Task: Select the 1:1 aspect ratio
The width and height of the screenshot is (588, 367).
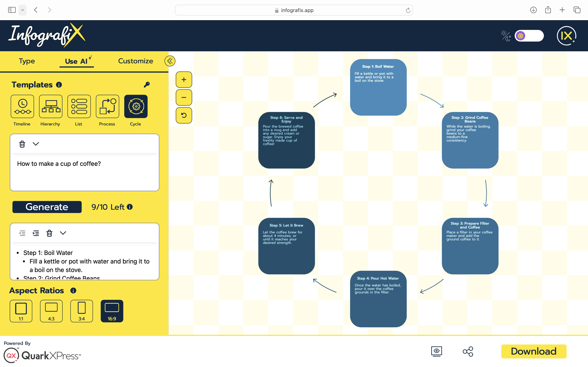Action: 21,311
